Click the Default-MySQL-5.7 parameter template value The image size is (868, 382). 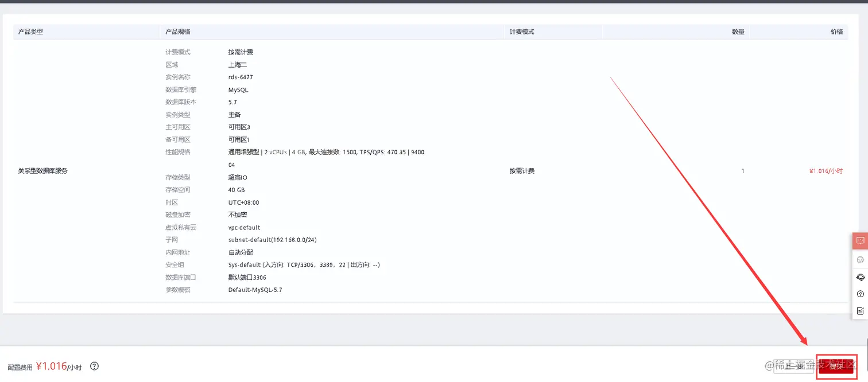pos(255,290)
